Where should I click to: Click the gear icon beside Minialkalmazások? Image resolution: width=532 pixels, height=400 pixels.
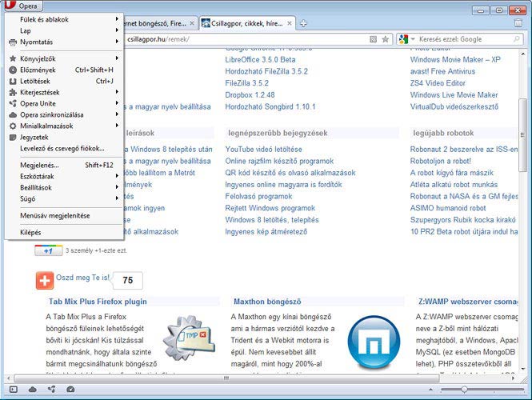pyautogui.click(x=13, y=126)
